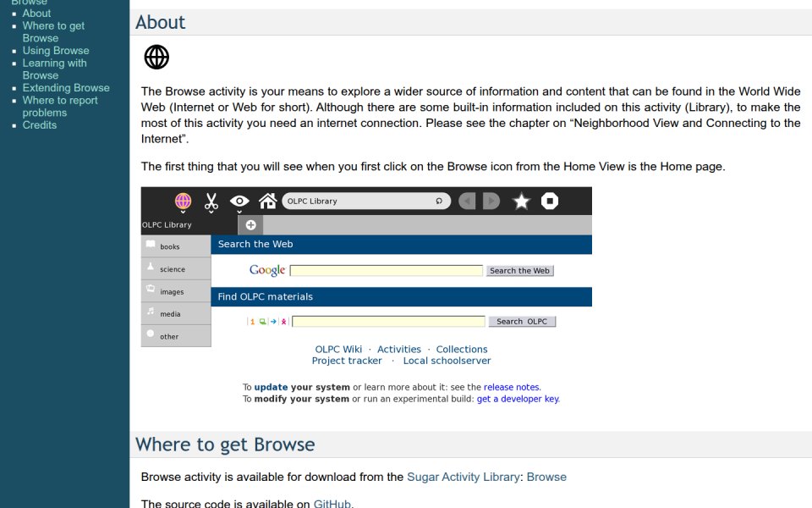
Task: Open the media category
Action: click(x=176, y=313)
